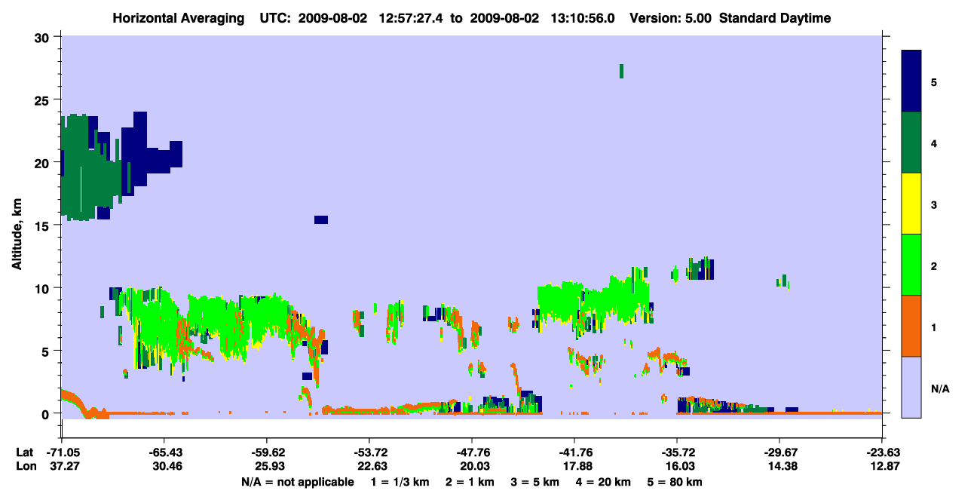Click the dark green color bar segment labeled 4
This screenshot has height=503, width=980.
coord(911,143)
